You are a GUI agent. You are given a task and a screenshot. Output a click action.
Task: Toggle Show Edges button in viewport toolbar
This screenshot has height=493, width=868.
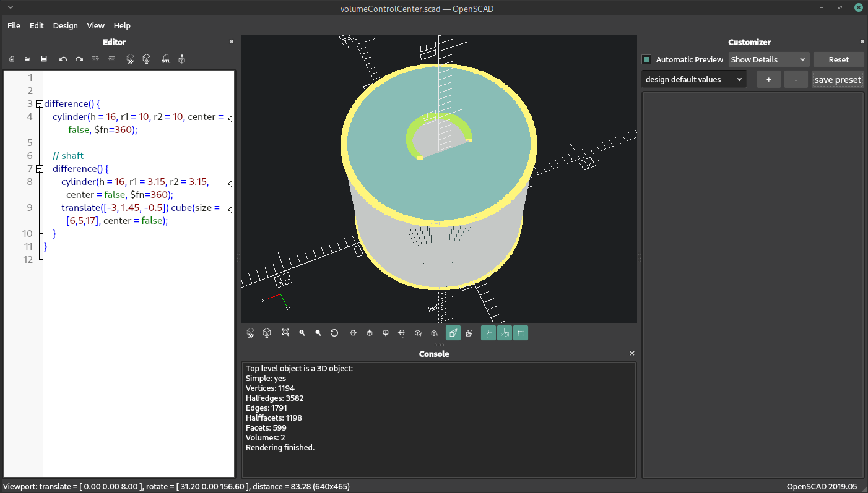(x=521, y=333)
